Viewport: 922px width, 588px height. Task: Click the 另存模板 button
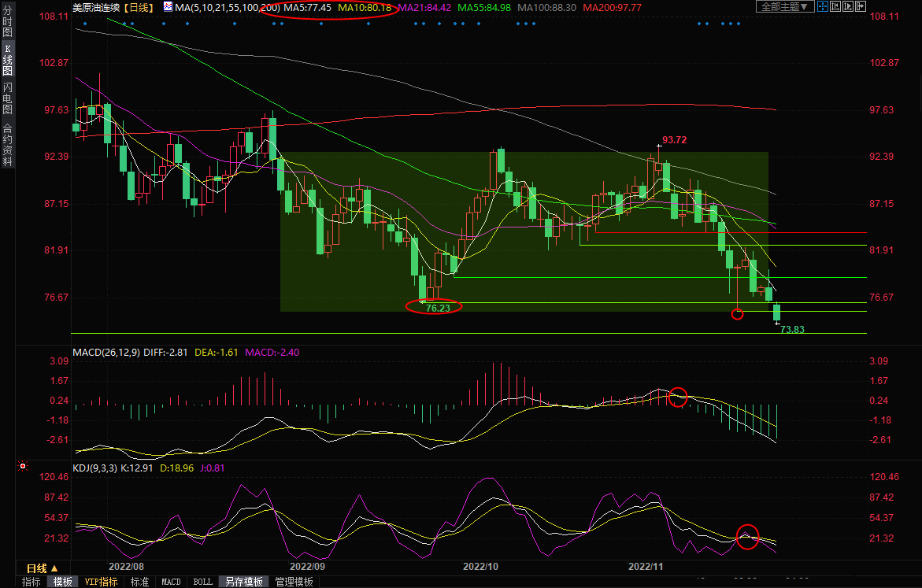coord(243,582)
